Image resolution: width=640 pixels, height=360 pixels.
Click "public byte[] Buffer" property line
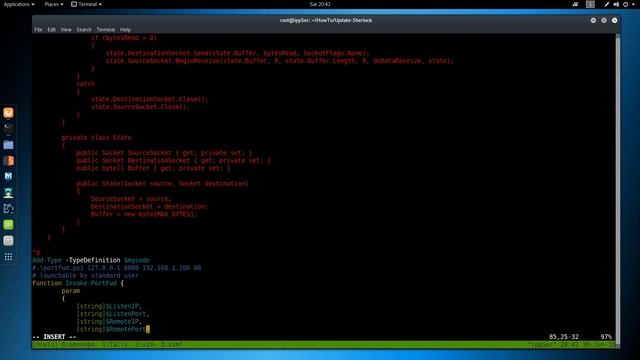click(153, 168)
